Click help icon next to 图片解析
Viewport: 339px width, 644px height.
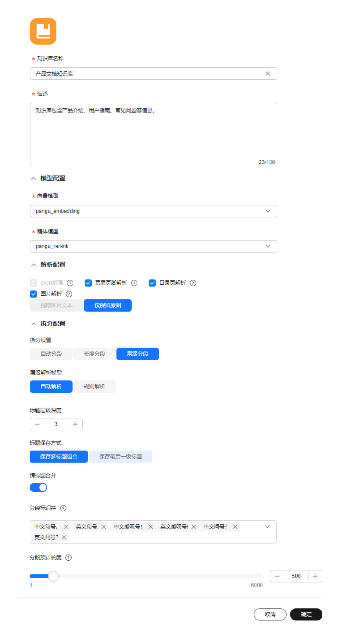pos(69,294)
